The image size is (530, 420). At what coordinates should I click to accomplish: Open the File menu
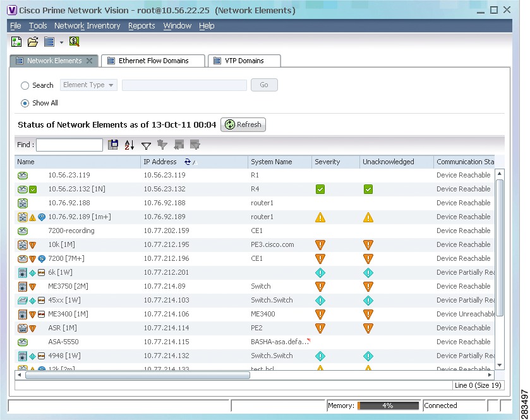16,26
